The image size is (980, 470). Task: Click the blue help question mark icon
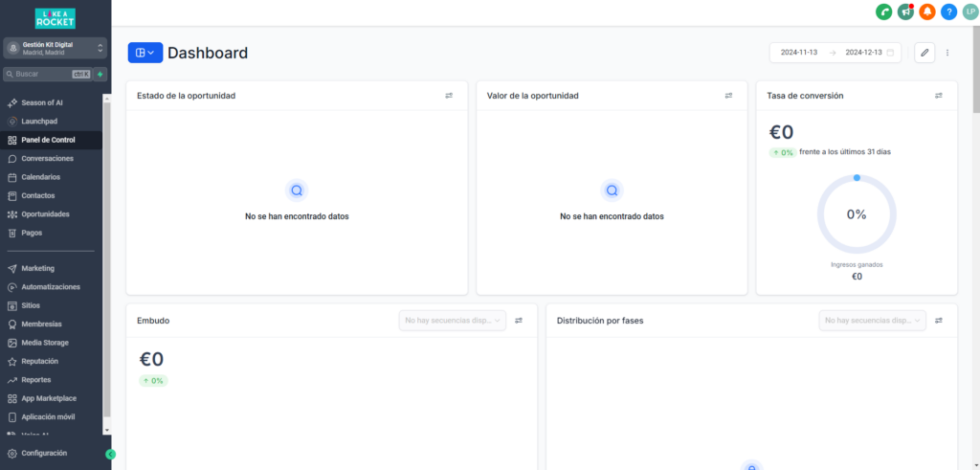948,11
